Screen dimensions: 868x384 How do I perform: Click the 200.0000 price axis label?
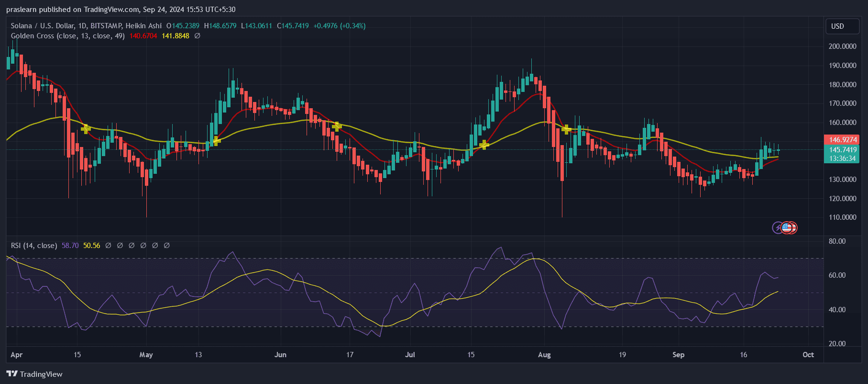[842, 46]
